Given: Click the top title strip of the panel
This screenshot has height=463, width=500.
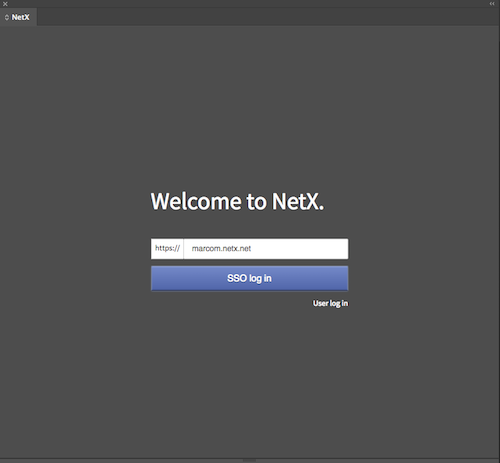Looking at the screenshot, I should pyautogui.click(x=249, y=4).
